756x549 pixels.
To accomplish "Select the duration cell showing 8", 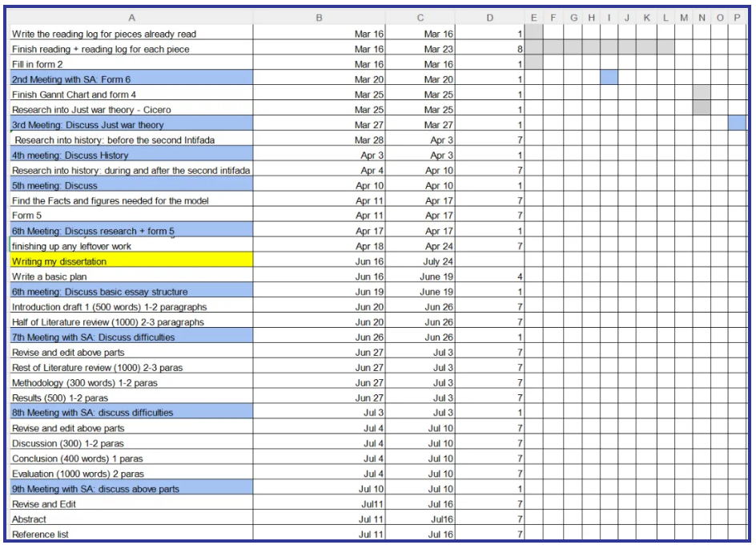I will tap(489, 49).
